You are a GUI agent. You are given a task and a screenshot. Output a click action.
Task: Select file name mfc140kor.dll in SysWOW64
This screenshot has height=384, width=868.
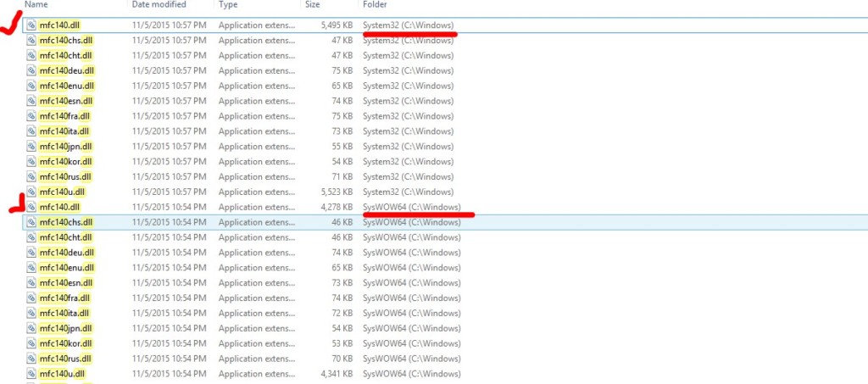tap(66, 343)
